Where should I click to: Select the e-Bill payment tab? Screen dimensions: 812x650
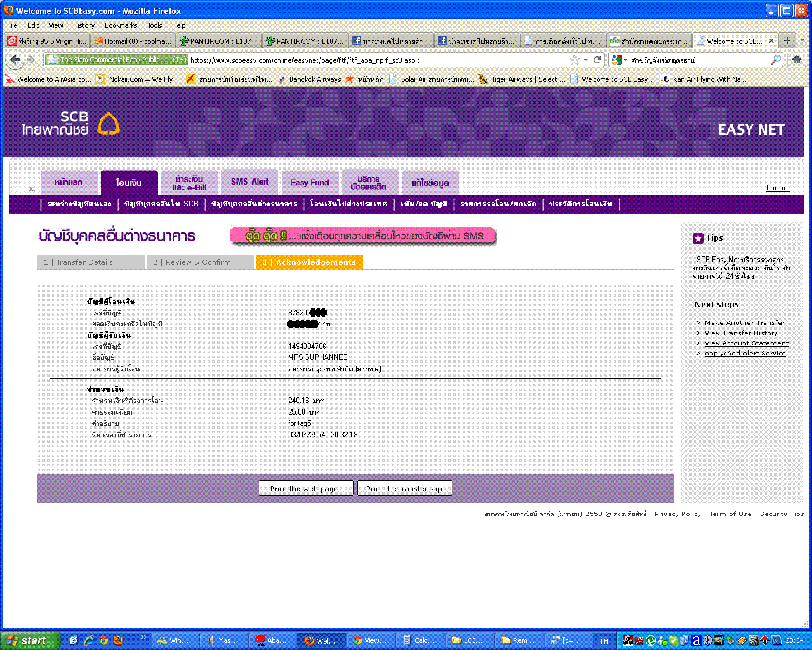tap(189, 182)
